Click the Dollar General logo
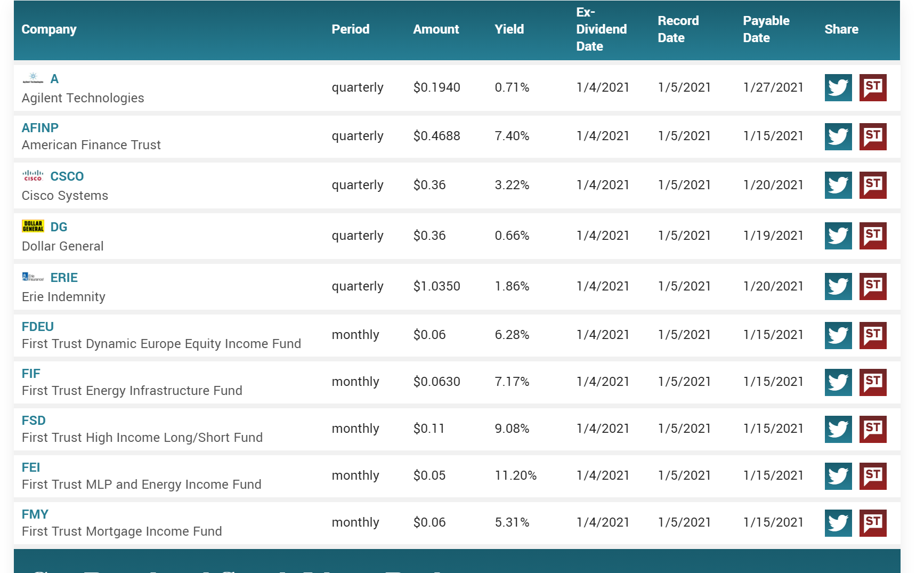 33,226
